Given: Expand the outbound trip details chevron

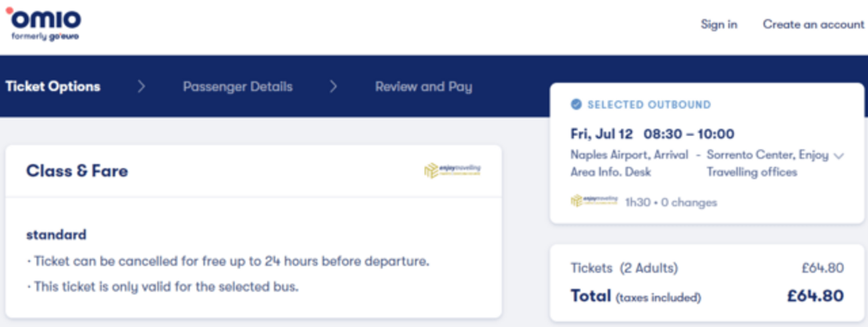Looking at the screenshot, I should point(839,156).
